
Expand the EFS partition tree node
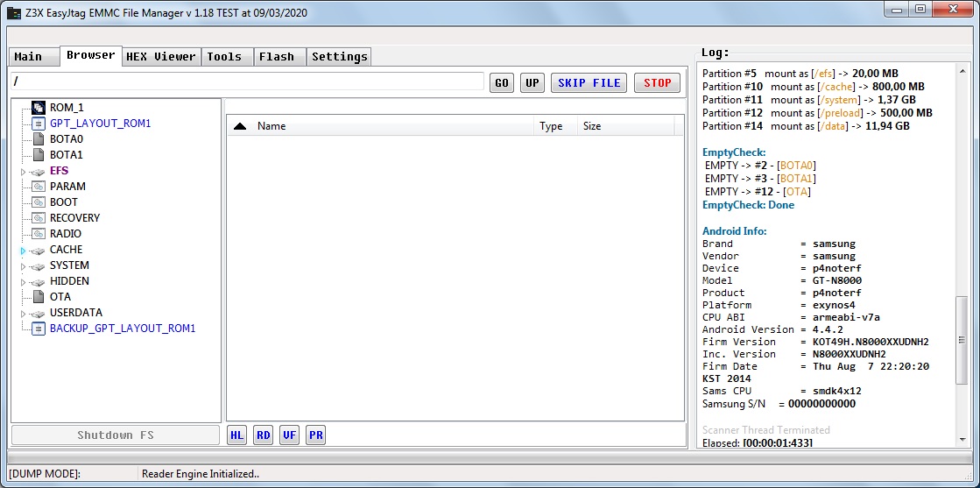click(24, 172)
